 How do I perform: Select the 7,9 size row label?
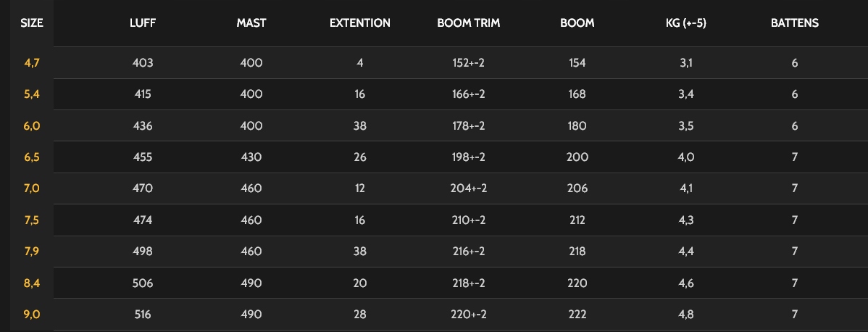point(32,252)
